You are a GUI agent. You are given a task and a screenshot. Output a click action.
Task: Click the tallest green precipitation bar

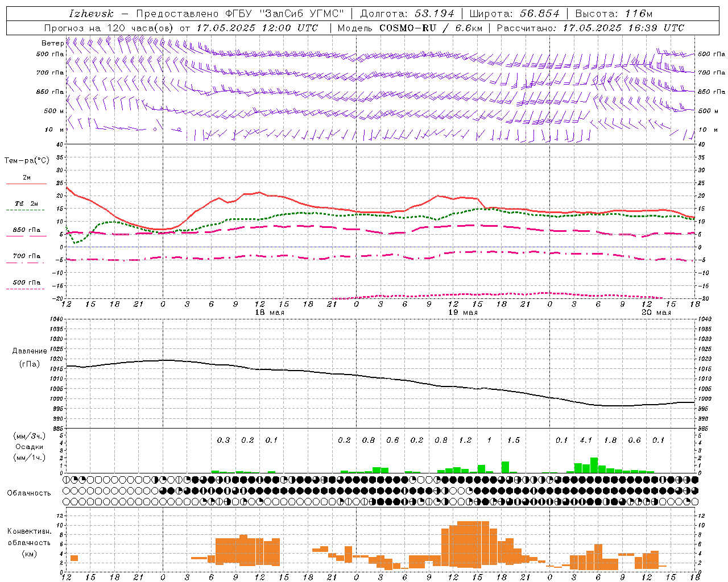coord(594,465)
